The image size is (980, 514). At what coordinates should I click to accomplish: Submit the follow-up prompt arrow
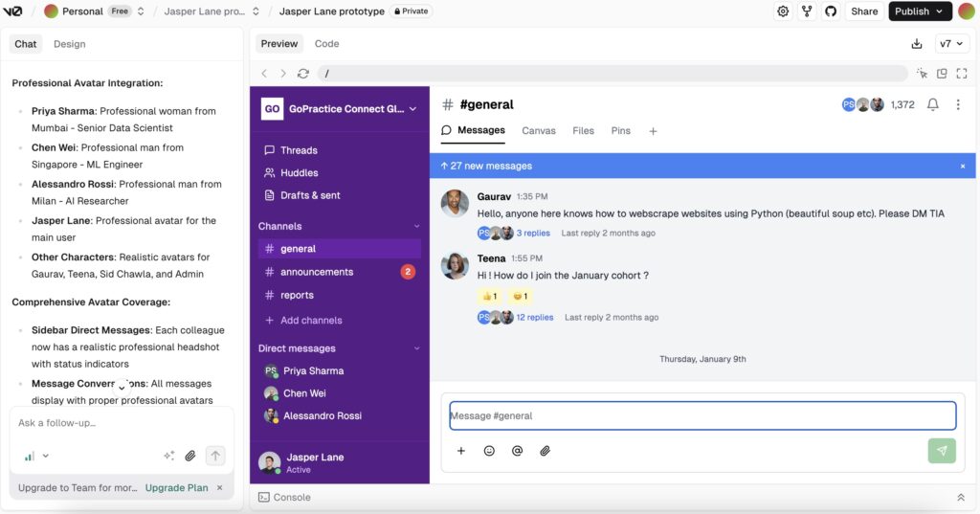(215, 456)
